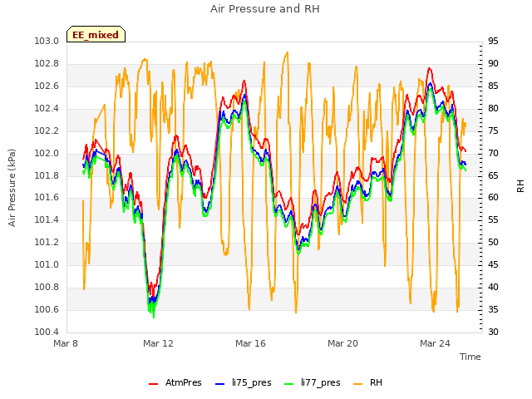Click the 85 RH axis value

493,86
